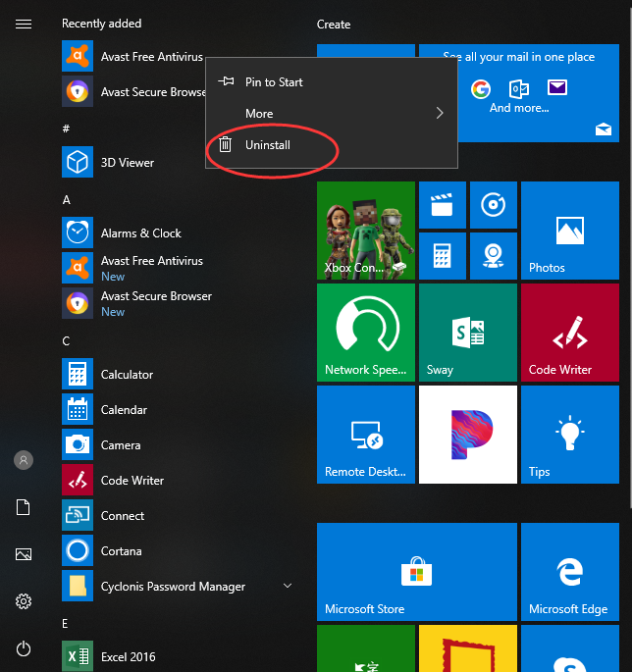This screenshot has width=632, height=672.
Task: Open Groove Music disc tile
Action: tap(494, 205)
